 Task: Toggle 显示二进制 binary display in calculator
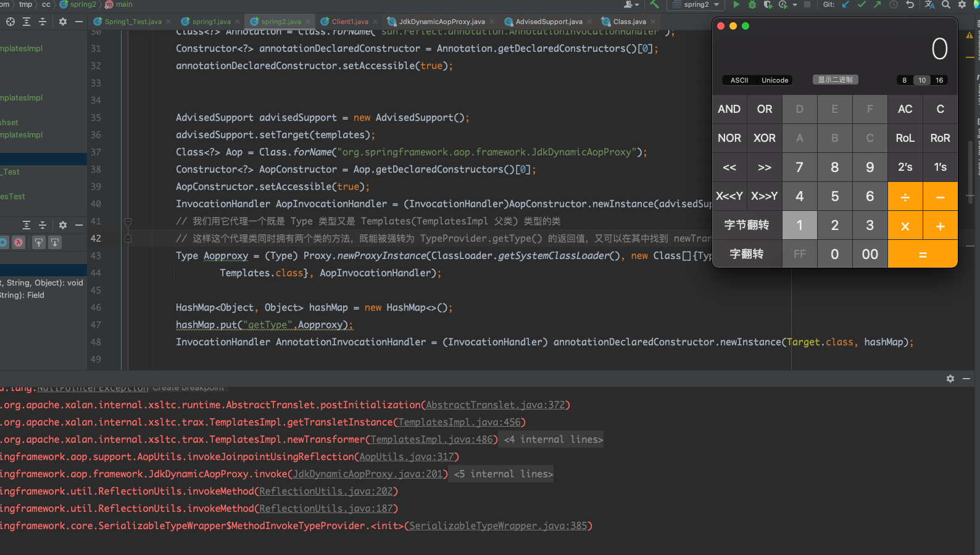tap(836, 80)
